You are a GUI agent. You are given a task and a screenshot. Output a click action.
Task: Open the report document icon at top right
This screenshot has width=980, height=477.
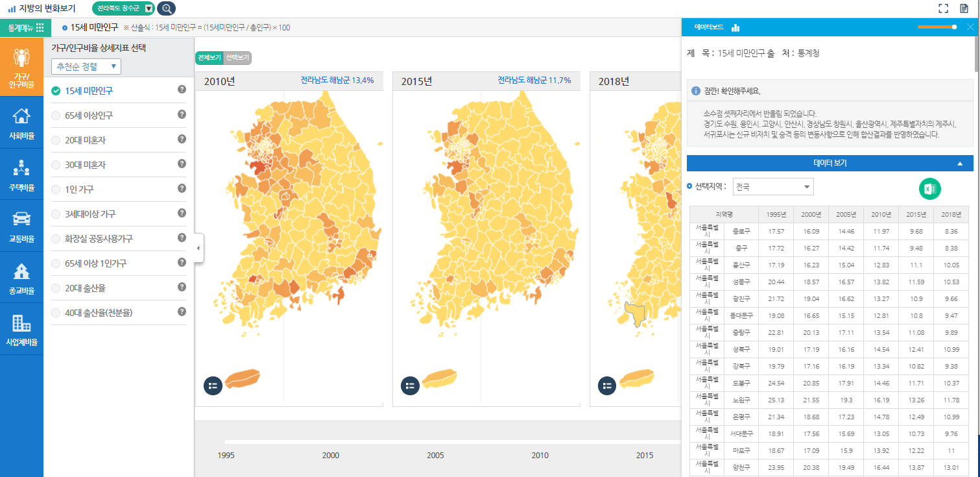tap(964, 8)
